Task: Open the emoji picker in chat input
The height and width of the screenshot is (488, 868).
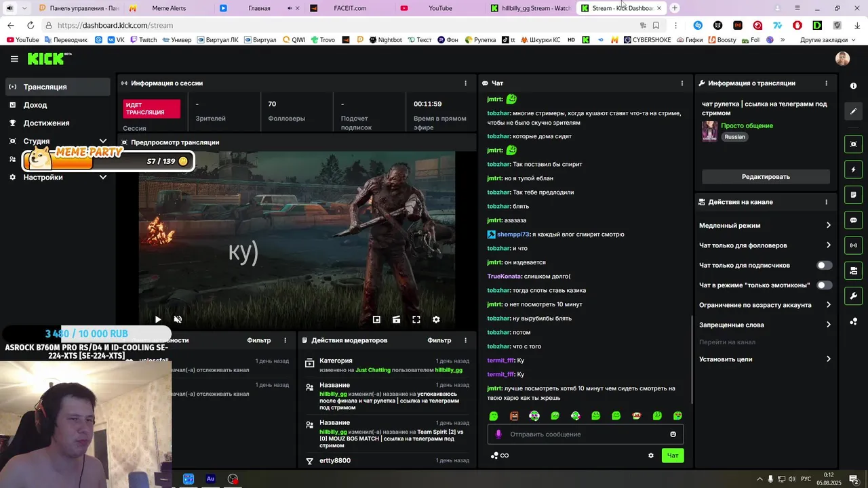Action: point(673,434)
